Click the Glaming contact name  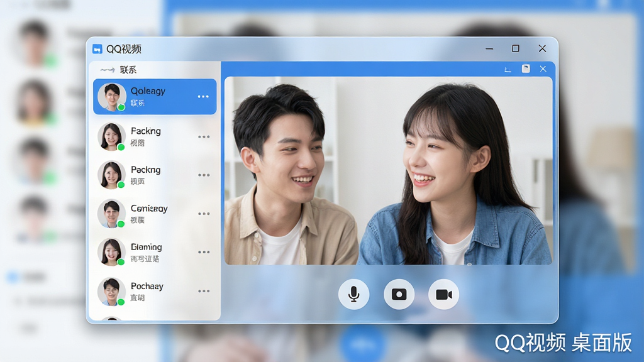(146, 247)
